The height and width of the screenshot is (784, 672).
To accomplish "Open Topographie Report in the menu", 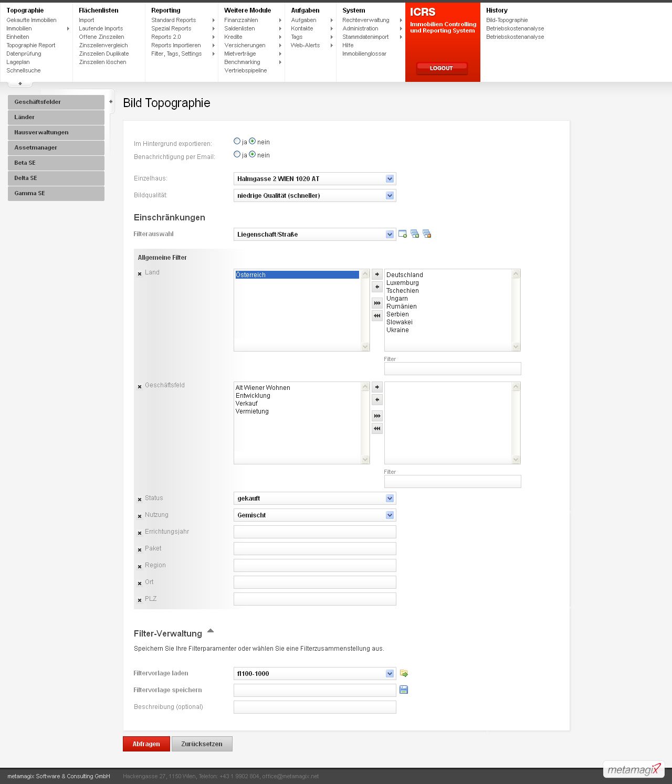I will (x=31, y=46).
